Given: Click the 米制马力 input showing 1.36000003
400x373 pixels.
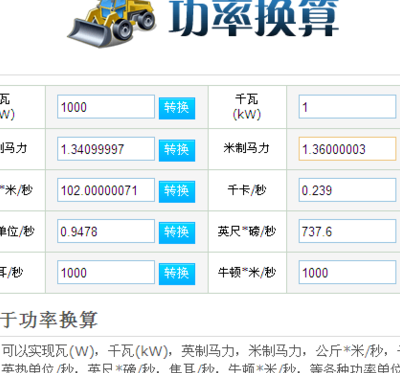Looking at the screenshot, I should (347, 149).
